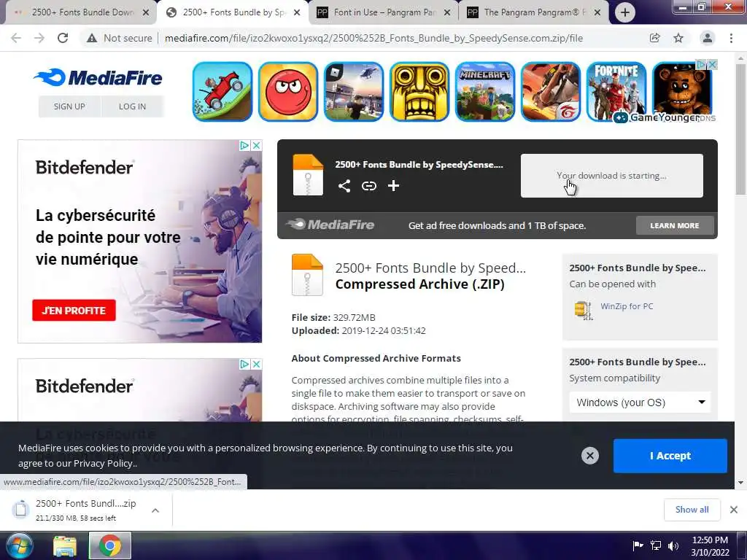Click the LEARN MORE button
The width and height of the screenshot is (747, 560).
coord(675,225)
